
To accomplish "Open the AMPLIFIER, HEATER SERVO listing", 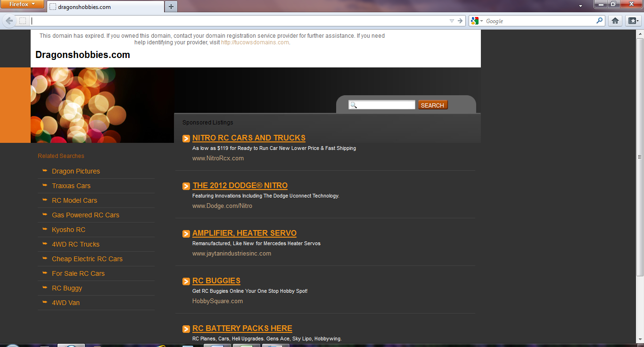I will [x=244, y=233].
